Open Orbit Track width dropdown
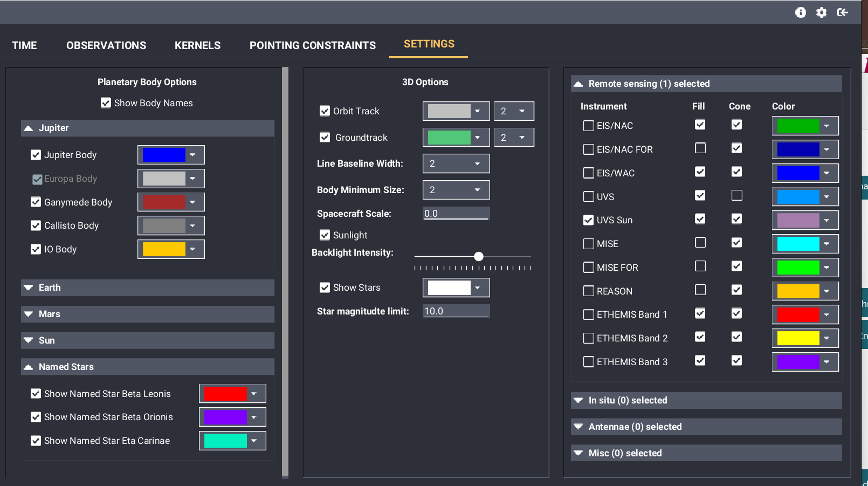This screenshot has width=868, height=486. (x=514, y=111)
